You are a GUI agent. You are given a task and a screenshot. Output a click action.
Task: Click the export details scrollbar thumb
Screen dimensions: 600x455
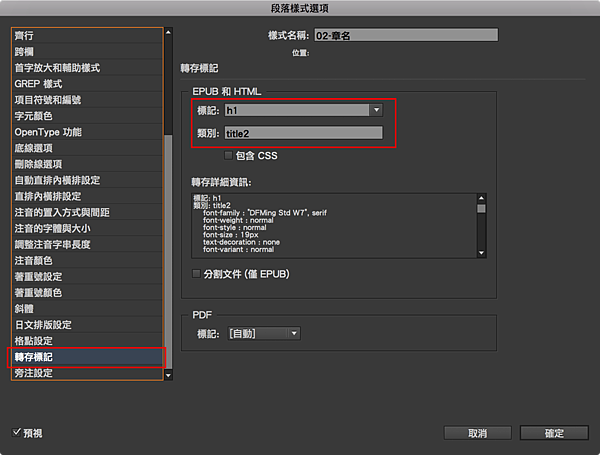coord(481,209)
